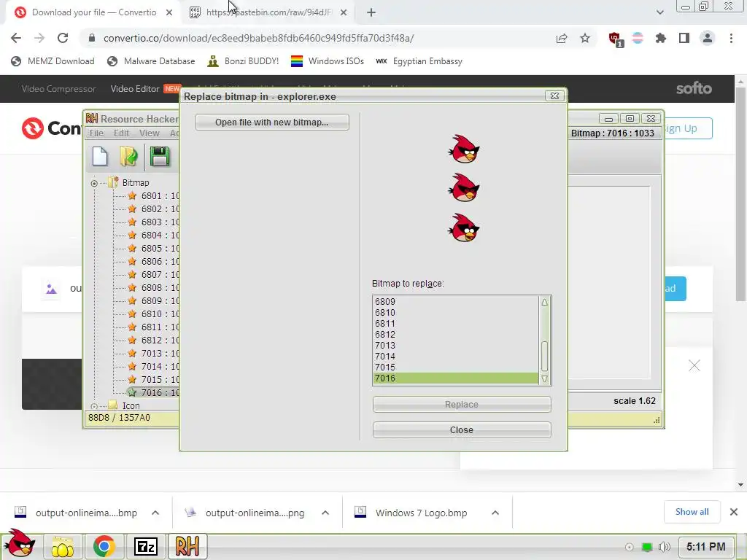Click star icon beside 7013 tree item
This screenshot has height=560, width=747.
[x=132, y=354]
